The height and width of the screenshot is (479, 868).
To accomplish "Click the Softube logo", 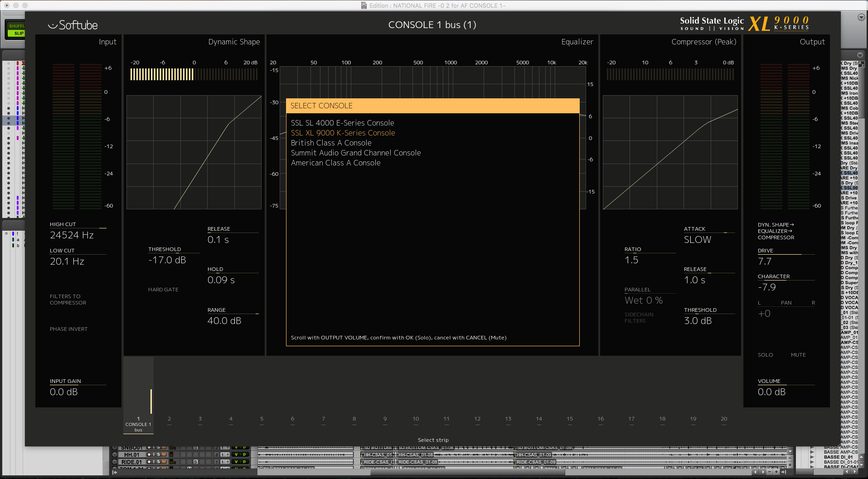I will 73,25.
